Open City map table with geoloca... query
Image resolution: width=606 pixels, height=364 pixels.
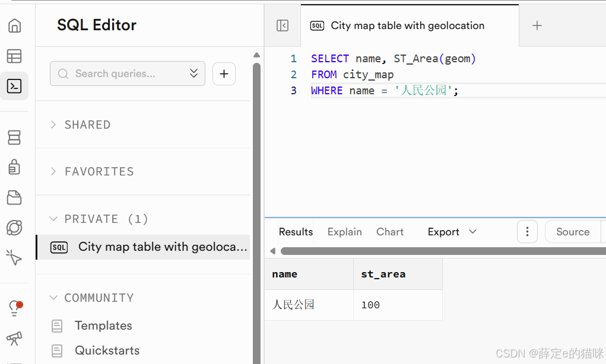click(144, 247)
